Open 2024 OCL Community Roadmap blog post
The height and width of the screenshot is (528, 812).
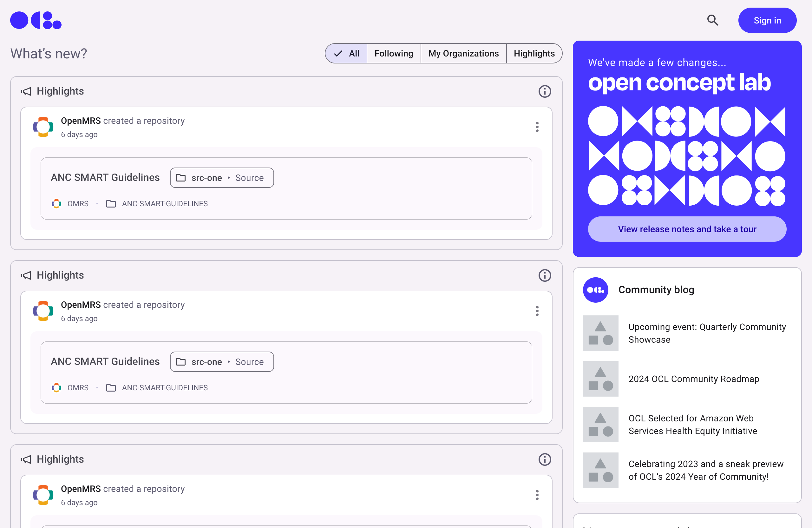click(694, 379)
